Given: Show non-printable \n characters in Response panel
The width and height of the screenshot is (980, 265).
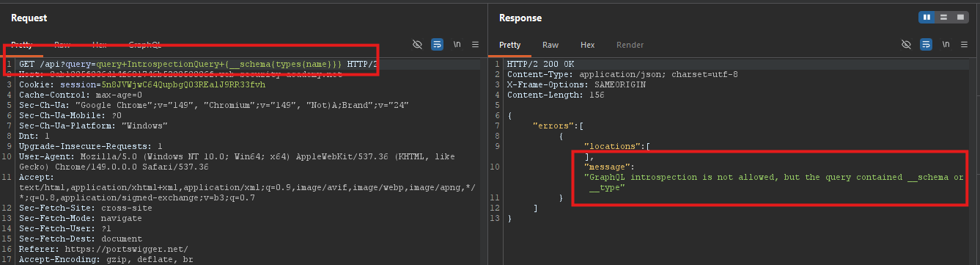Looking at the screenshot, I should (x=946, y=45).
